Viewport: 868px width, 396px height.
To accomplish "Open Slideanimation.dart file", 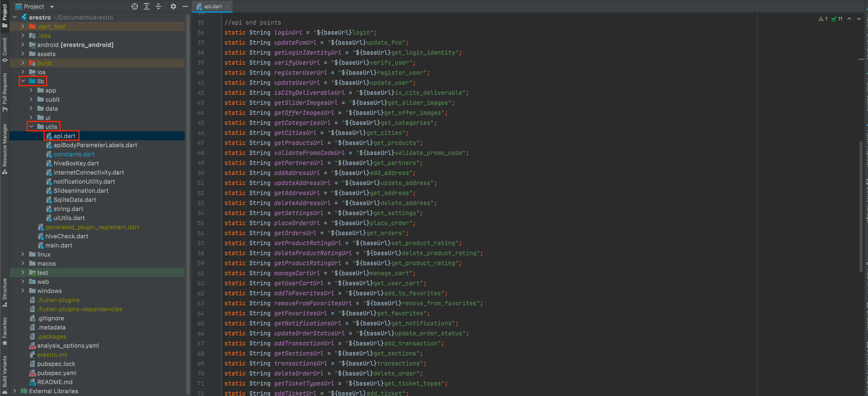I will [x=77, y=190].
